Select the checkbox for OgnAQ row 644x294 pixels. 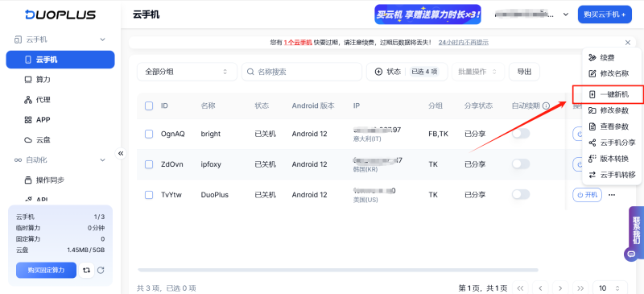click(149, 134)
